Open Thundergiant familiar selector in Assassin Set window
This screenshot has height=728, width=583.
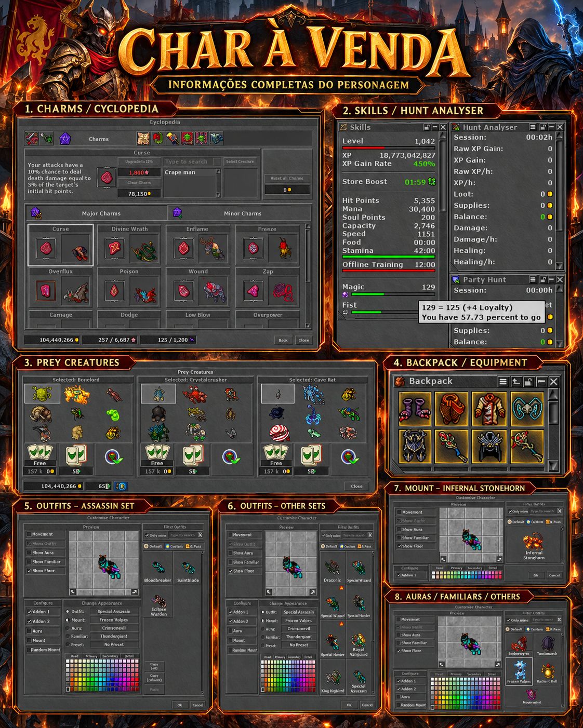click(114, 636)
